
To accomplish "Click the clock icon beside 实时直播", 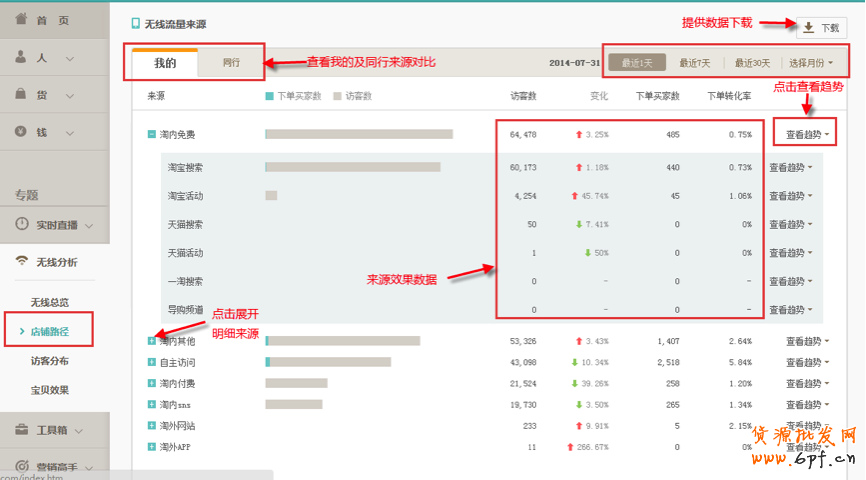I will 22,224.
